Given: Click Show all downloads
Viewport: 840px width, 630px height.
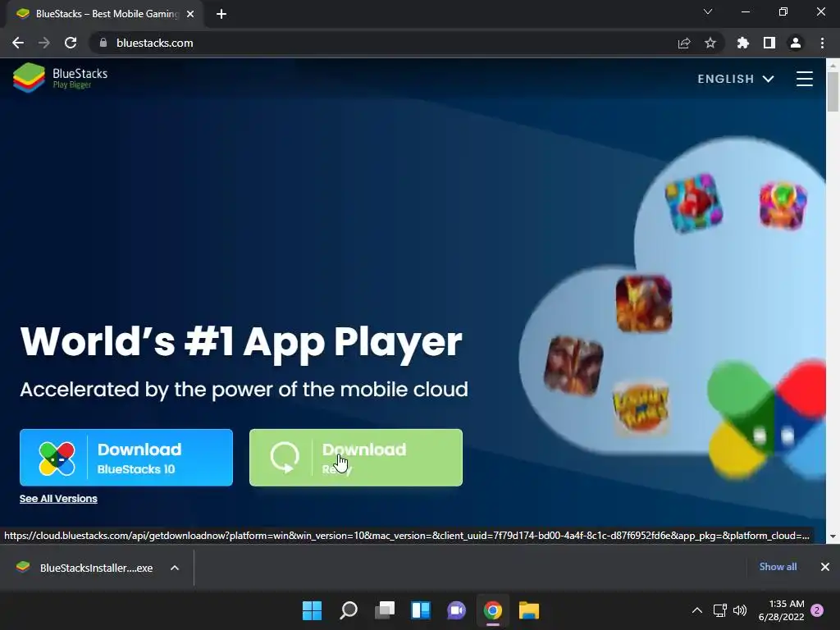Looking at the screenshot, I should click(778, 567).
